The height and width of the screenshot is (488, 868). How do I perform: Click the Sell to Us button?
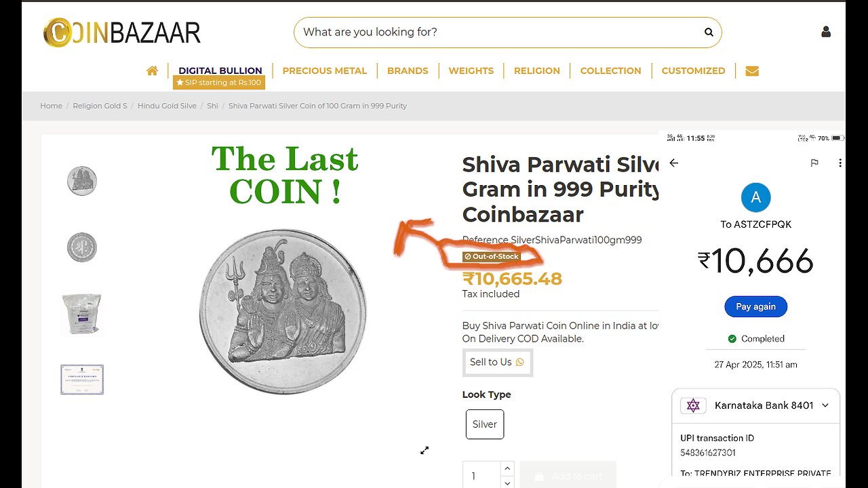coord(498,362)
